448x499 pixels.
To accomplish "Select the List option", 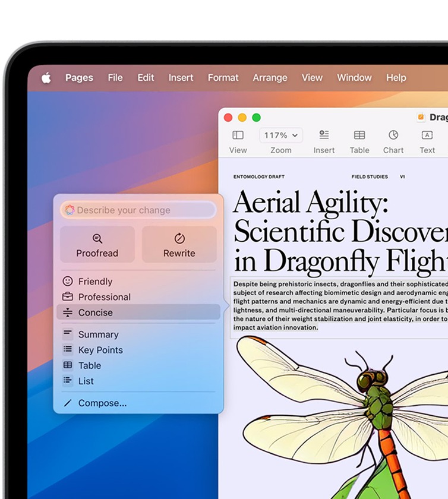I will click(138, 381).
